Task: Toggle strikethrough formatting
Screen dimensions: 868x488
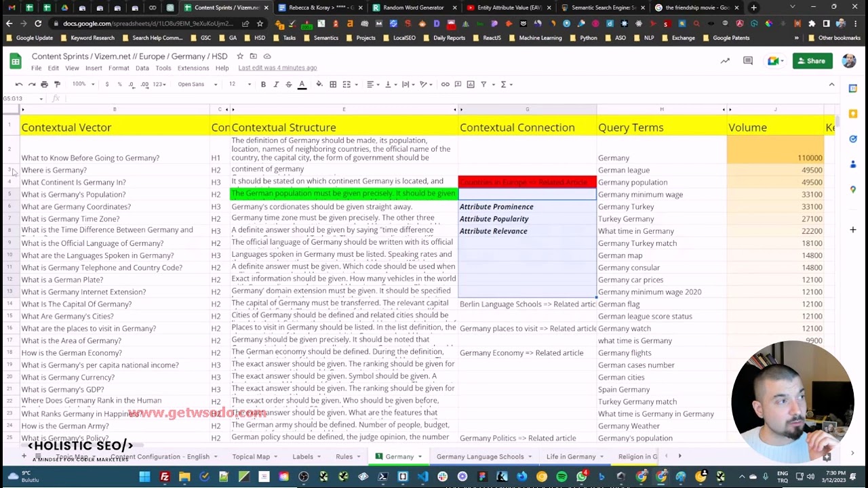Action: pyautogui.click(x=289, y=84)
